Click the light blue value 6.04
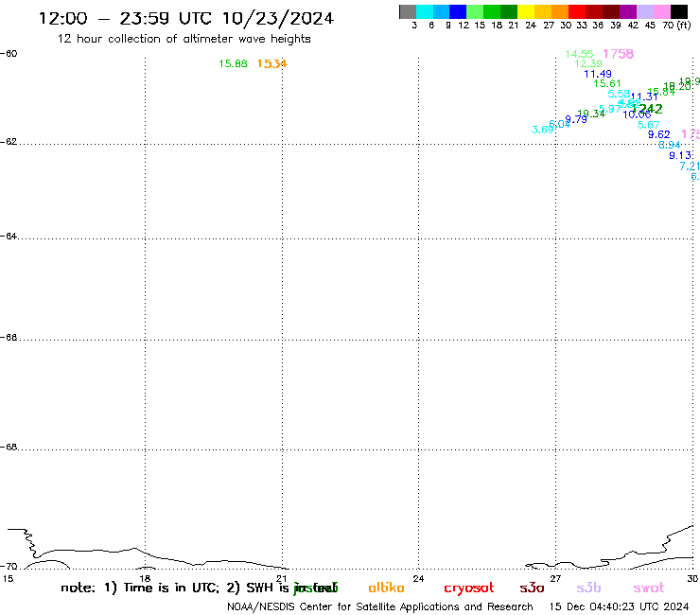Image resolution: width=700 pixels, height=615 pixels. [x=559, y=124]
